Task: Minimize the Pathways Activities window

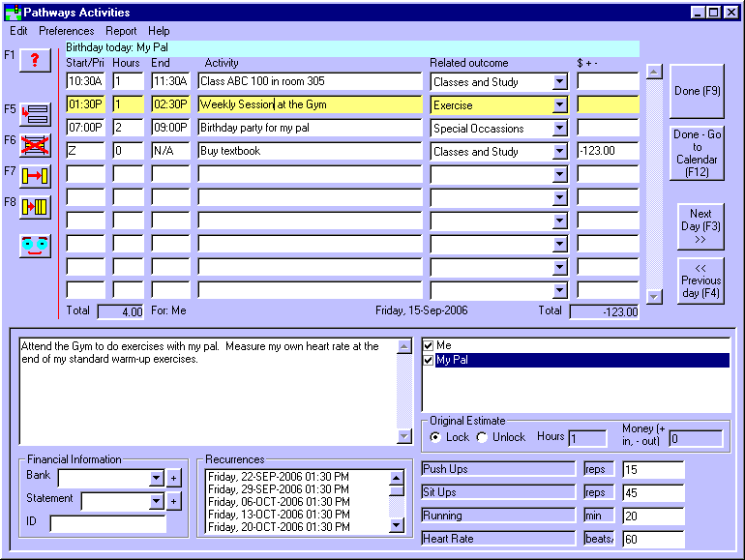Action: [x=698, y=13]
